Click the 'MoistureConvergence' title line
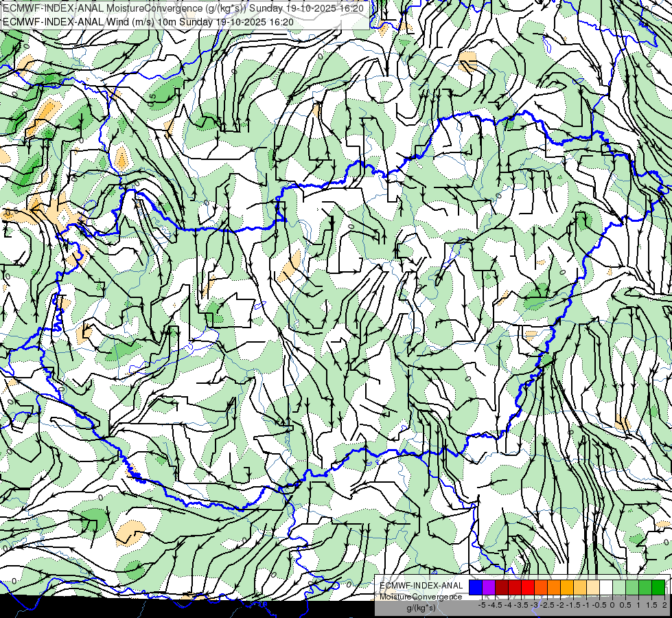The image size is (672, 618). 184,8
